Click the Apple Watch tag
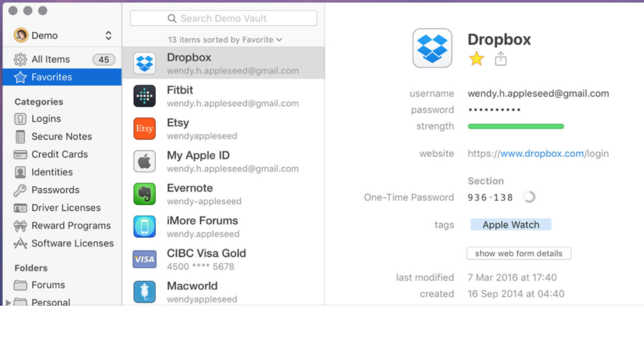The width and height of the screenshot is (644, 362). click(x=510, y=224)
